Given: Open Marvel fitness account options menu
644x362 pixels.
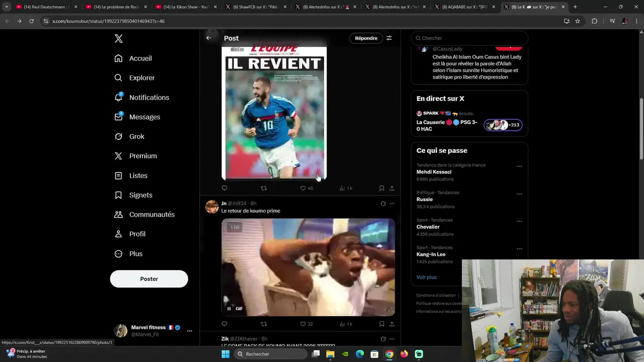Looking at the screenshot, I should (190, 331).
